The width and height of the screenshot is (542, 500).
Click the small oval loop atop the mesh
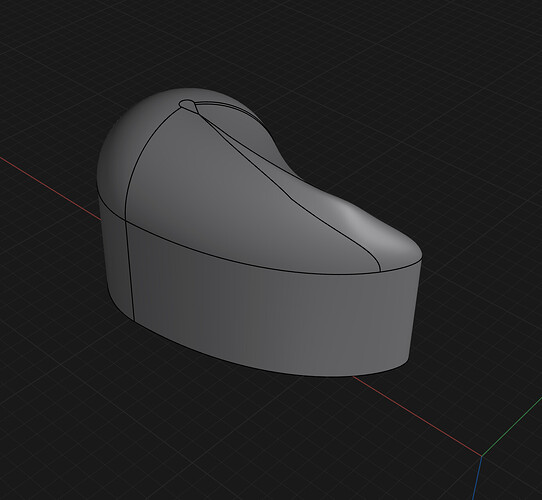pos(188,105)
